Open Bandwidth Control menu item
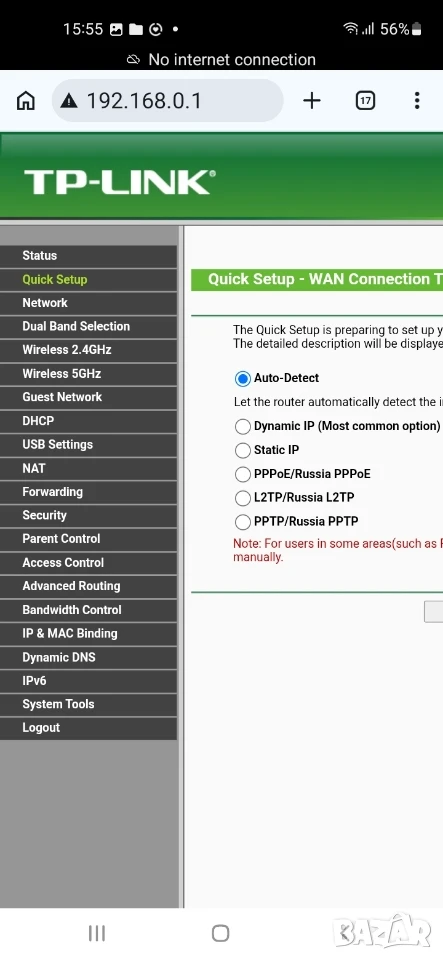443x960 pixels. pyautogui.click(x=88, y=610)
